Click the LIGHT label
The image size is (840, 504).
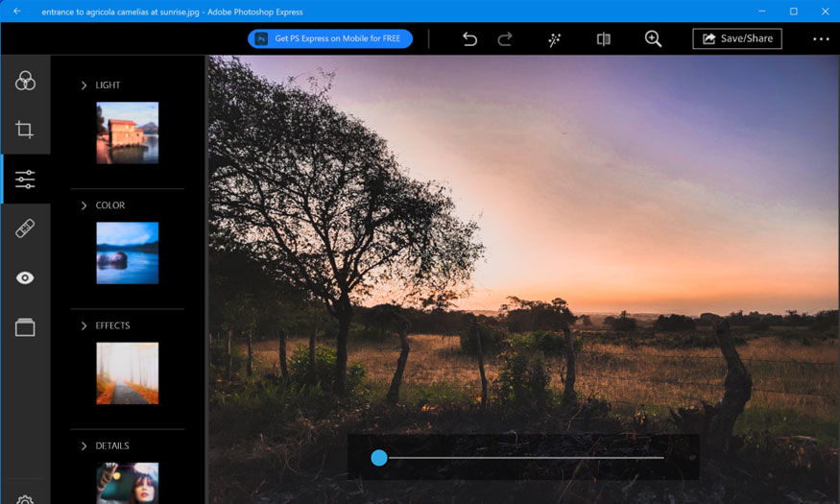pyautogui.click(x=108, y=85)
